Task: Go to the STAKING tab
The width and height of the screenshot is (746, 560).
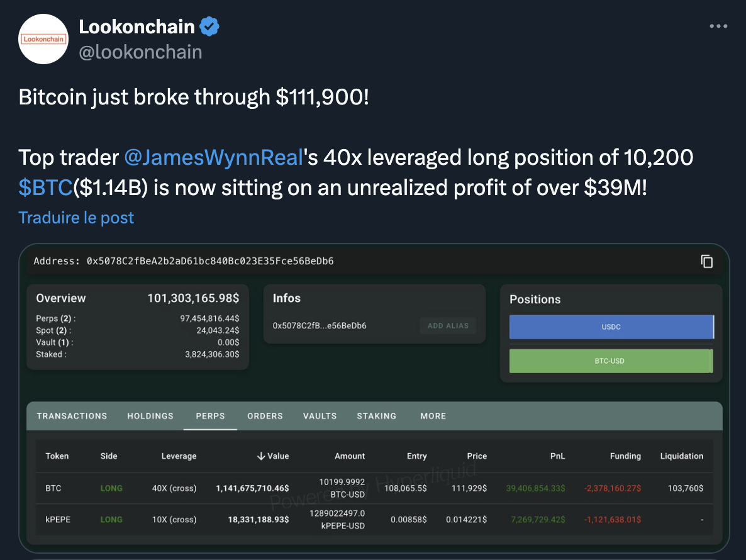Action: (376, 416)
